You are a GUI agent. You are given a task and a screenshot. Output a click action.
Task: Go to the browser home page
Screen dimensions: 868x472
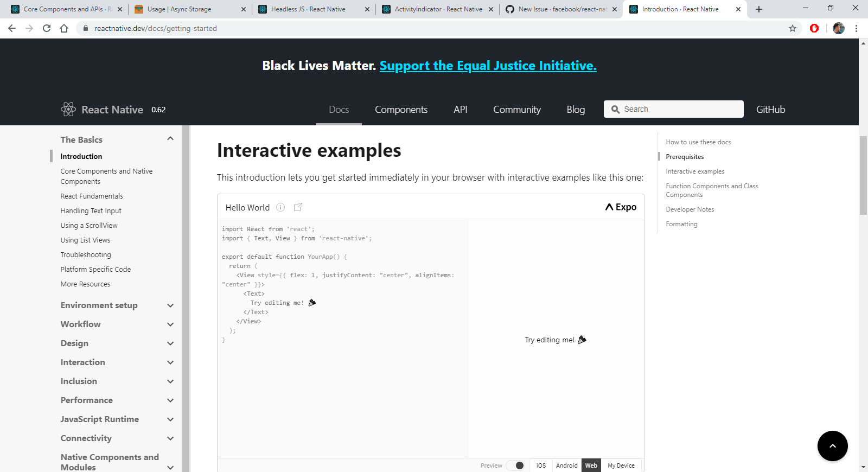[x=64, y=28]
